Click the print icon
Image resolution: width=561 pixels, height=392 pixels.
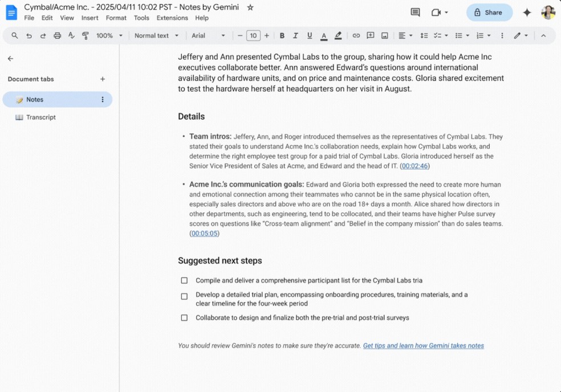[57, 35]
